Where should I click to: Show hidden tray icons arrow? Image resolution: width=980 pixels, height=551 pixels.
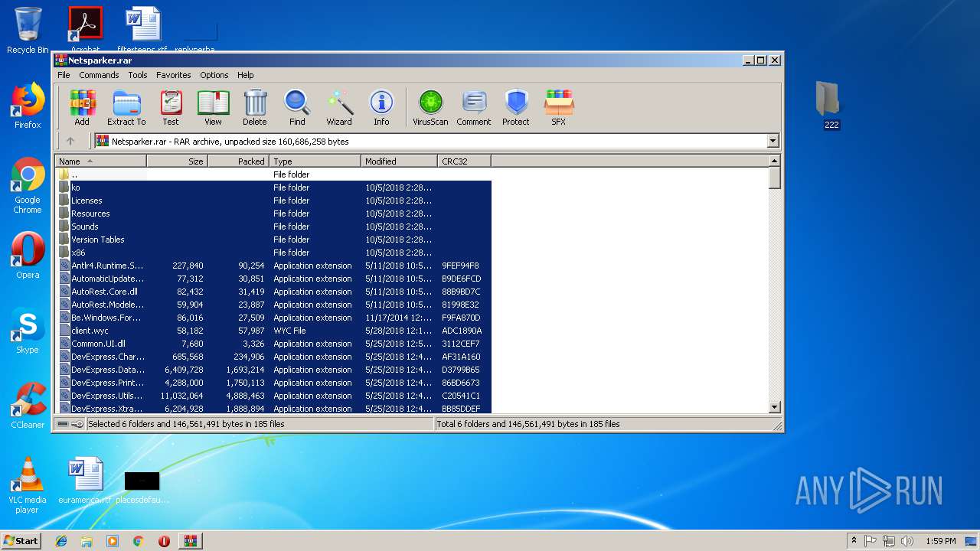(854, 541)
